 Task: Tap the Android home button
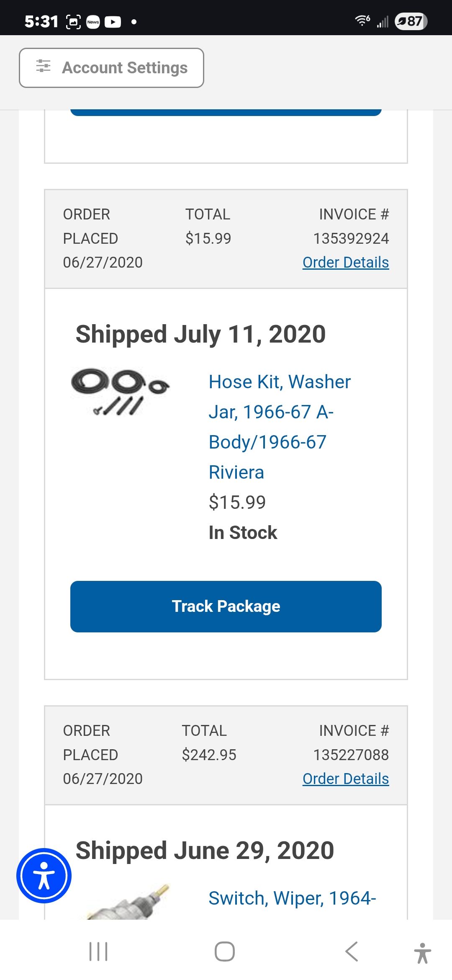pyautogui.click(x=225, y=952)
